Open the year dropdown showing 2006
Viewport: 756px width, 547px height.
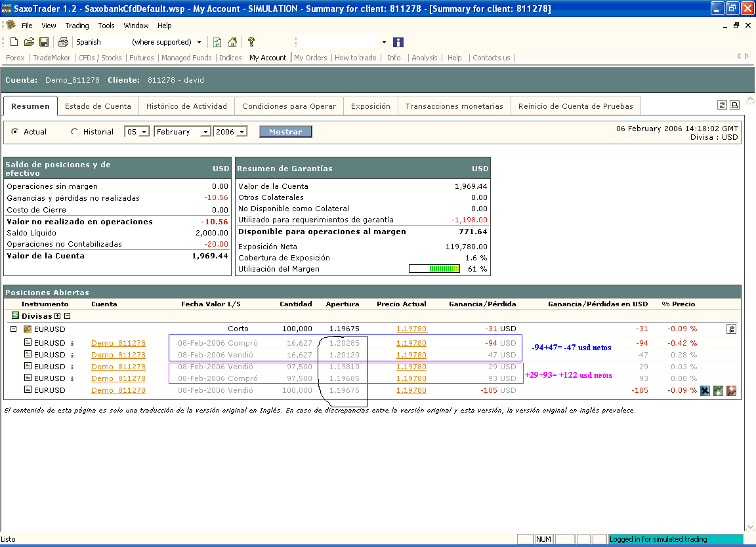tap(242, 132)
